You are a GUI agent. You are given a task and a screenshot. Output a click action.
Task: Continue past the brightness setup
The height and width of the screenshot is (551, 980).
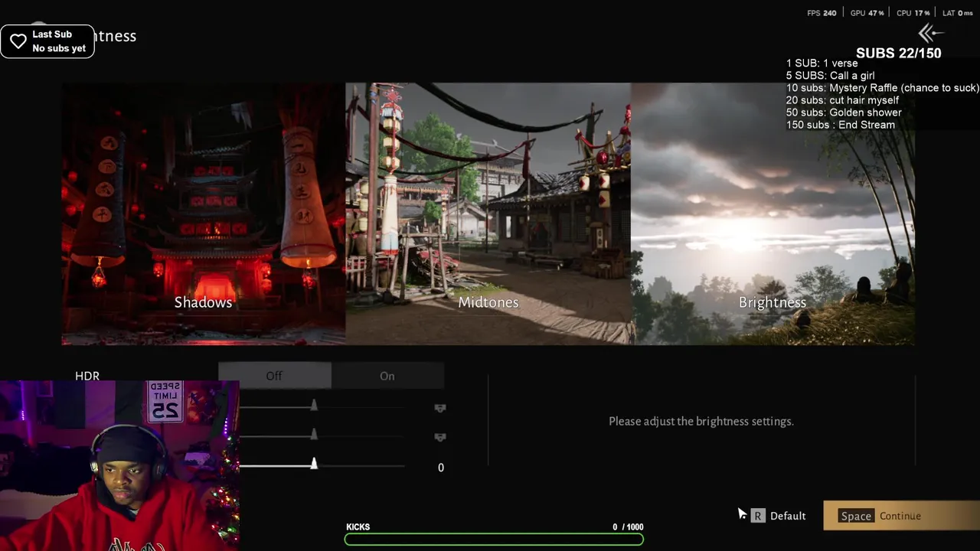(901, 516)
